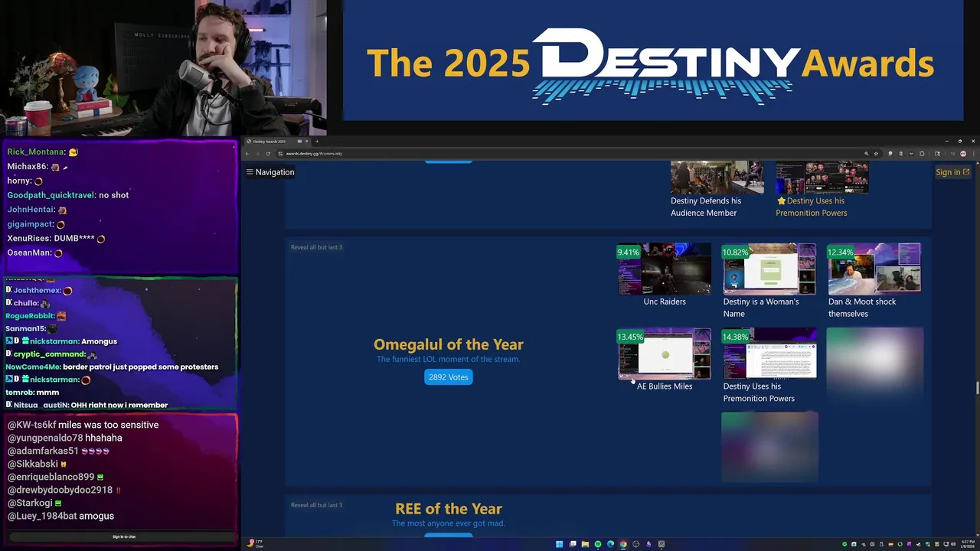Click 'AE Bullies Miles' caption text
Viewport: 980px width, 551px height.
pyautogui.click(x=665, y=386)
